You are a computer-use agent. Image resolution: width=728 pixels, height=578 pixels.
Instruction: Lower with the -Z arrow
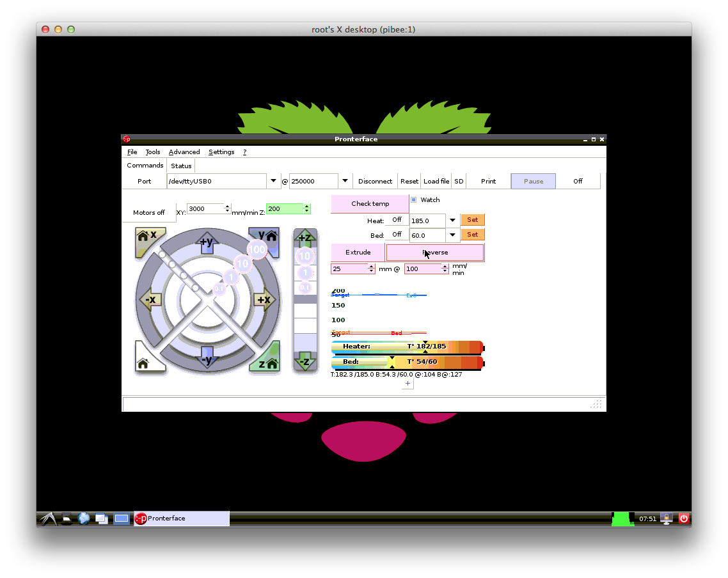click(x=305, y=361)
